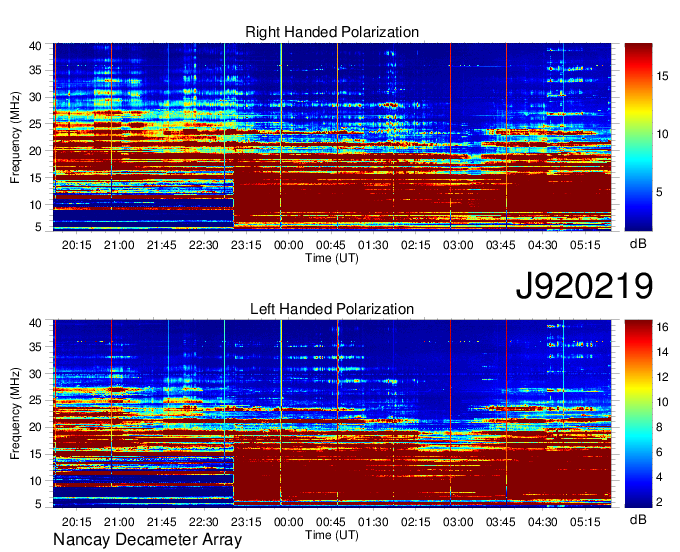The height and width of the screenshot is (552, 680).
Task: Click the Left Handed Polarization spectrogram image
Action: [x=332, y=414]
